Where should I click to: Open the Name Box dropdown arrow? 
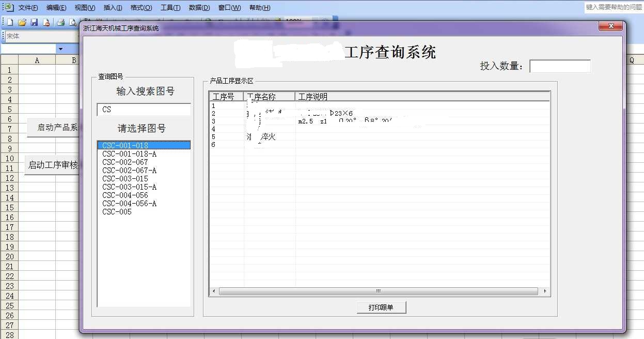(60, 49)
